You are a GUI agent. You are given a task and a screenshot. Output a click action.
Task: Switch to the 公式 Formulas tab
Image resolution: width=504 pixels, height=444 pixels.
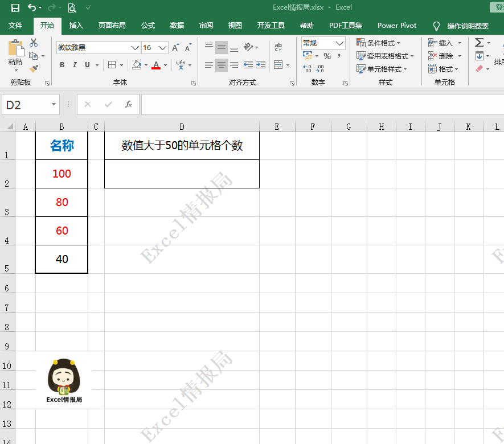click(x=148, y=26)
